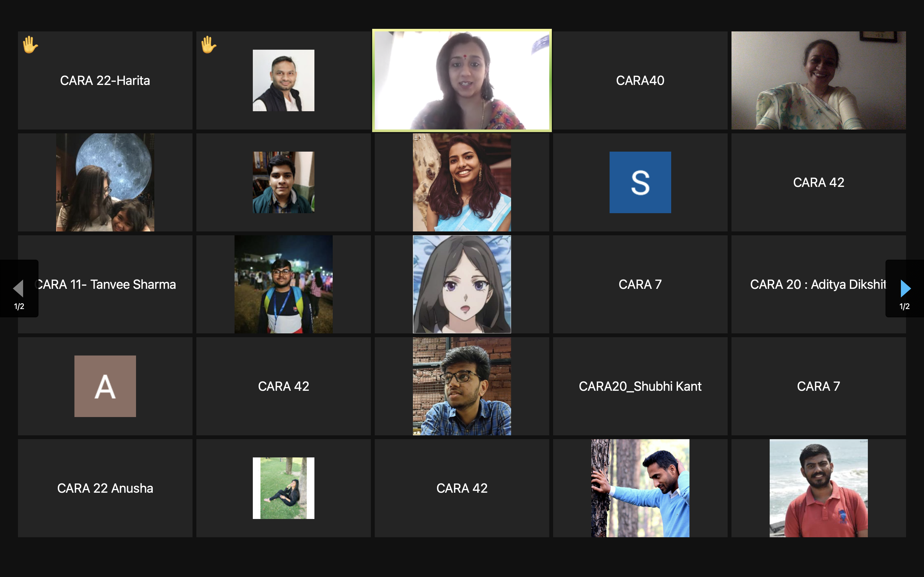Select CARA 20 : Aditya Dikshit tile
The height and width of the screenshot is (577, 924).
(818, 284)
